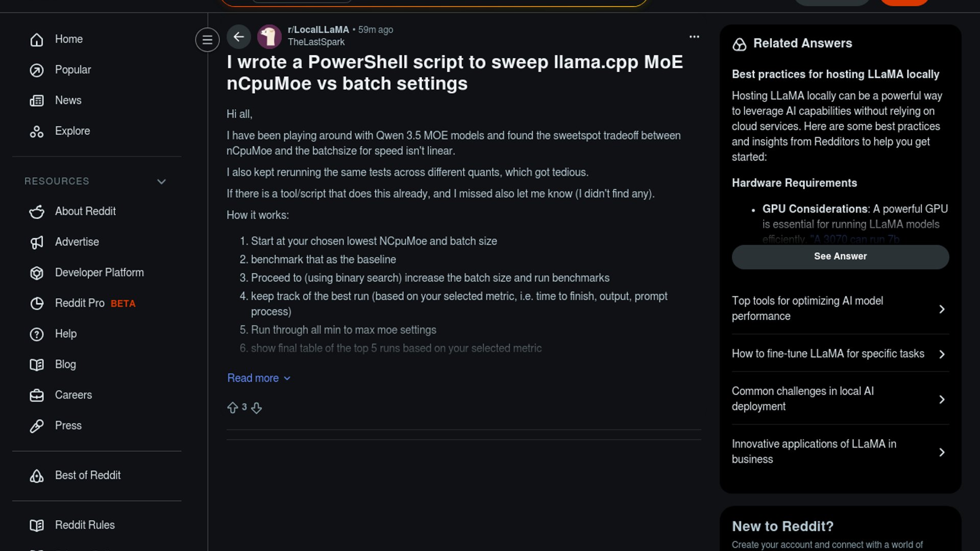Open the TheLastSpark user profile link
The width and height of the screenshot is (980, 551).
[x=316, y=42]
